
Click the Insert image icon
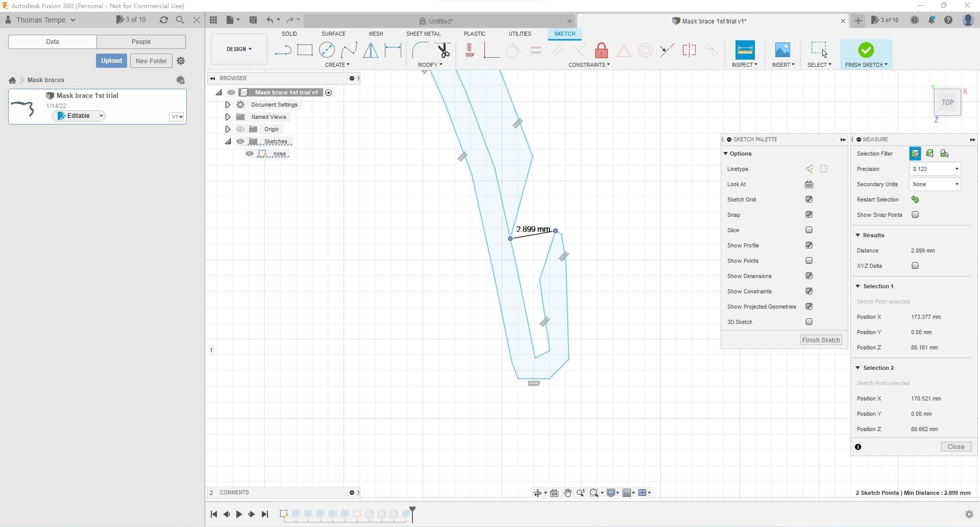[x=782, y=50]
